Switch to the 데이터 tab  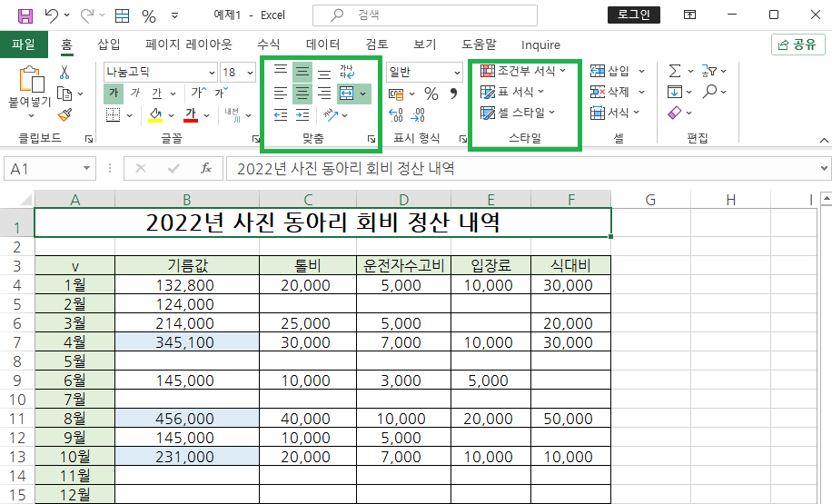322,44
